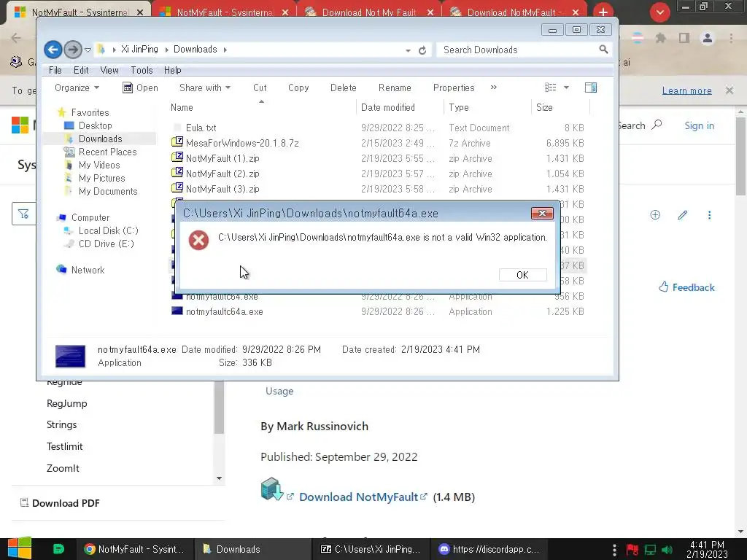This screenshot has width=747, height=560.
Task: Open Desktop in navigation pane
Action: click(x=95, y=125)
